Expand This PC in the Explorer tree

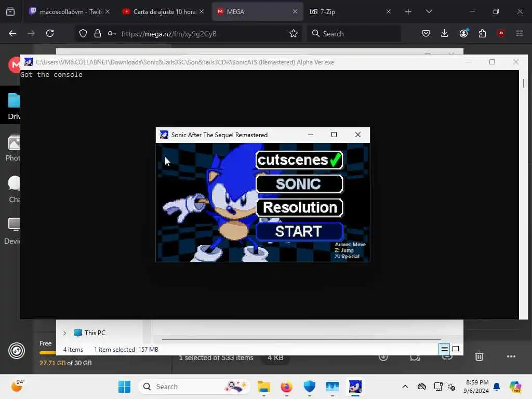(x=64, y=333)
